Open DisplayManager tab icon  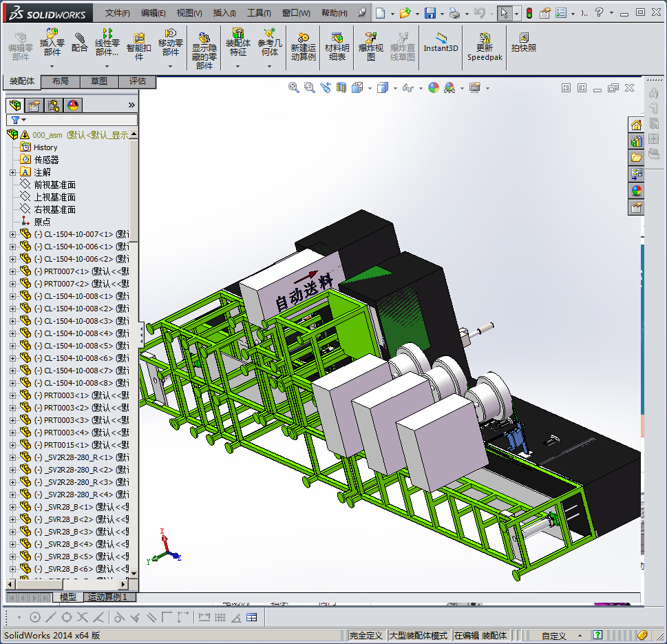(x=73, y=105)
